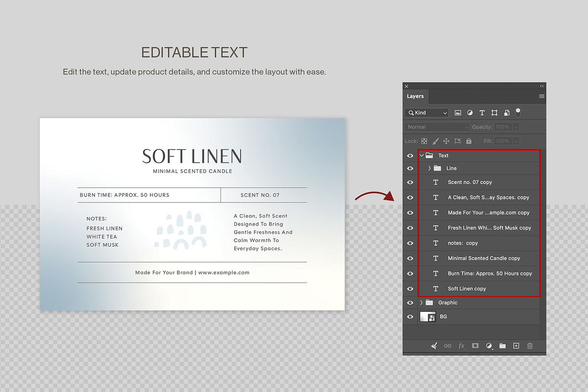588x392 pixels.
Task: Select the Fresh Linen Whi... Soft Musk copy layer
Action: [x=489, y=228]
